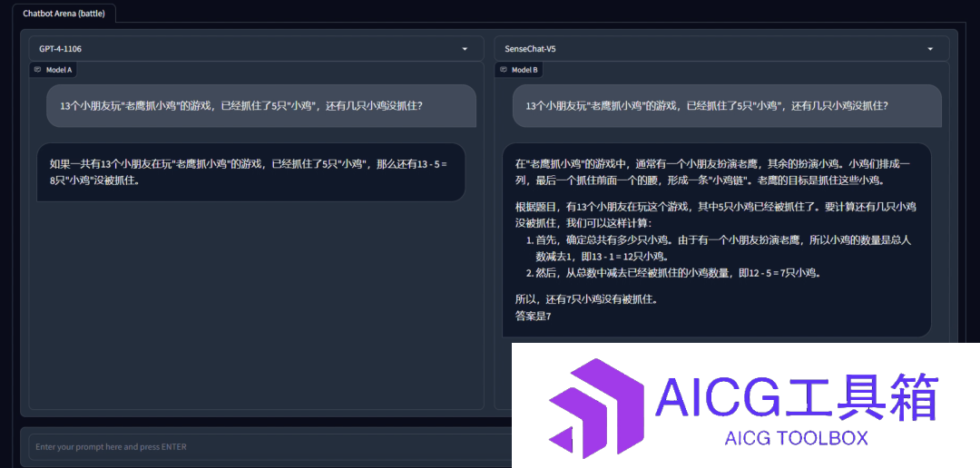980x468 pixels.
Task: Open the GPT-4-1106 model dropdown
Action: click(x=256, y=49)
